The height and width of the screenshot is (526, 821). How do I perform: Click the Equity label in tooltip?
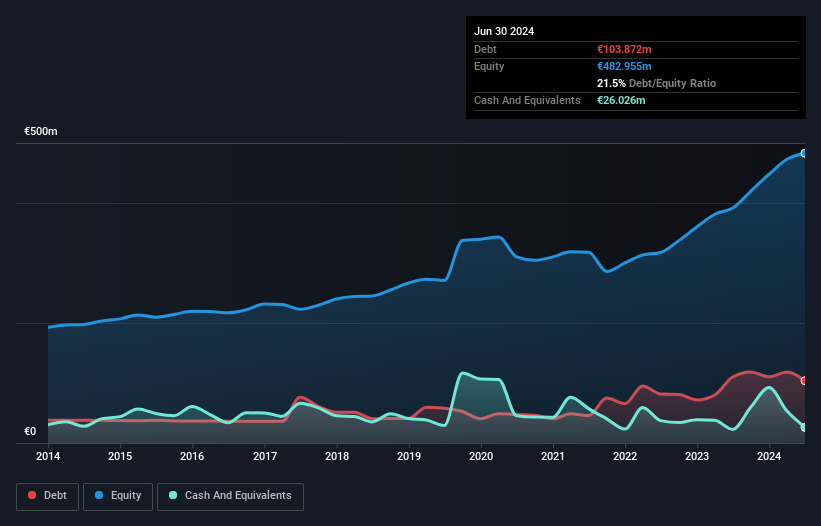coord(489,66)
